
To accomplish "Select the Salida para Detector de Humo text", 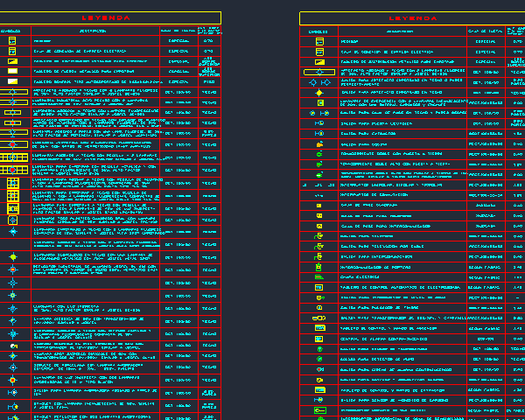I will tap(378, 359).
